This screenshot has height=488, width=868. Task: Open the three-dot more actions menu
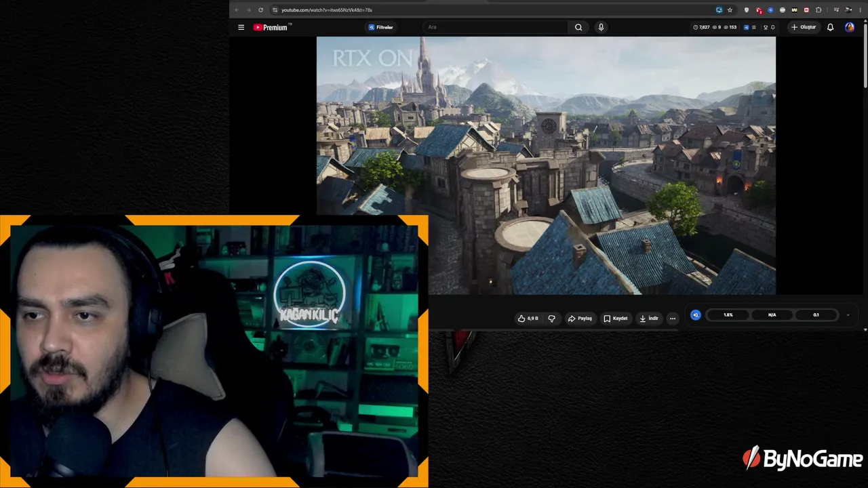click(673, 319)
